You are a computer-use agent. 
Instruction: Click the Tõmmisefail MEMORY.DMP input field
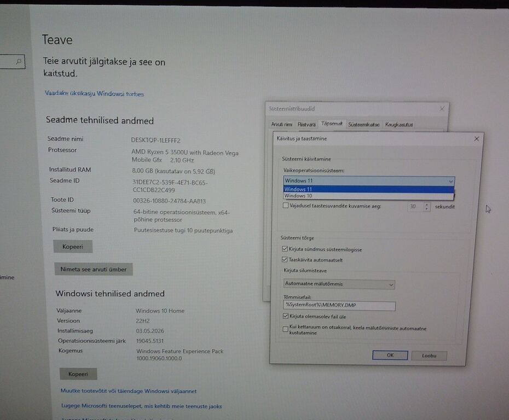click(x=339, y=305)
